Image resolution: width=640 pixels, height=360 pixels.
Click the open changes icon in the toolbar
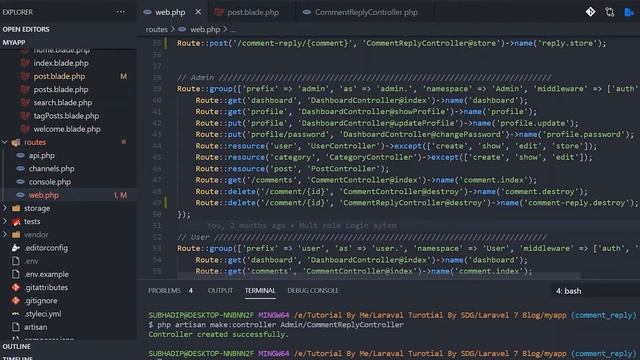click(610, 12)
